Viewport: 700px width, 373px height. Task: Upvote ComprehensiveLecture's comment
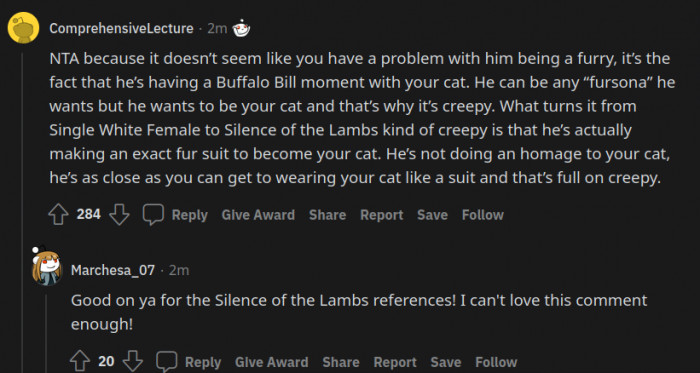58,215
